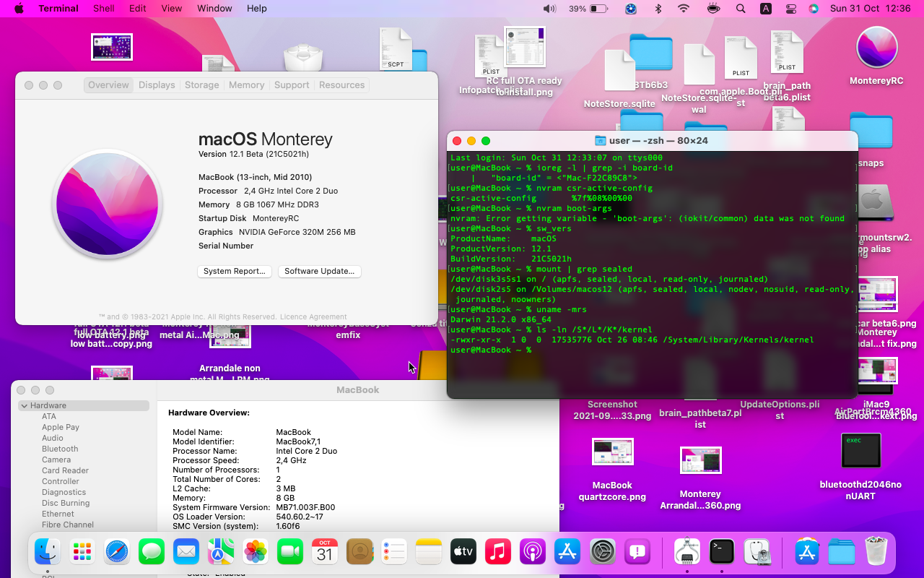This screenshot has width=924, height=578.
Task: Collapse the Hardware section in sidebar
Action: (x=25, y=405)
